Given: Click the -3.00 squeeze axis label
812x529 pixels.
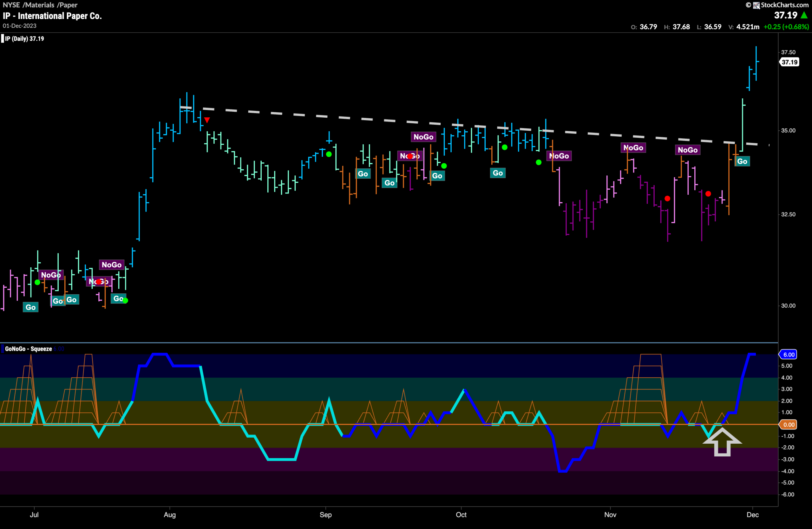Looking at the screenshot, I should coord(788,459).
